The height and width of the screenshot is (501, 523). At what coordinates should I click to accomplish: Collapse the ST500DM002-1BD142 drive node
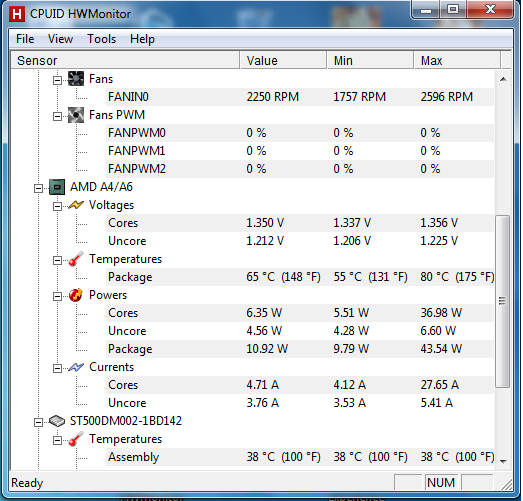pyautogui.click(x=39, y=423)
